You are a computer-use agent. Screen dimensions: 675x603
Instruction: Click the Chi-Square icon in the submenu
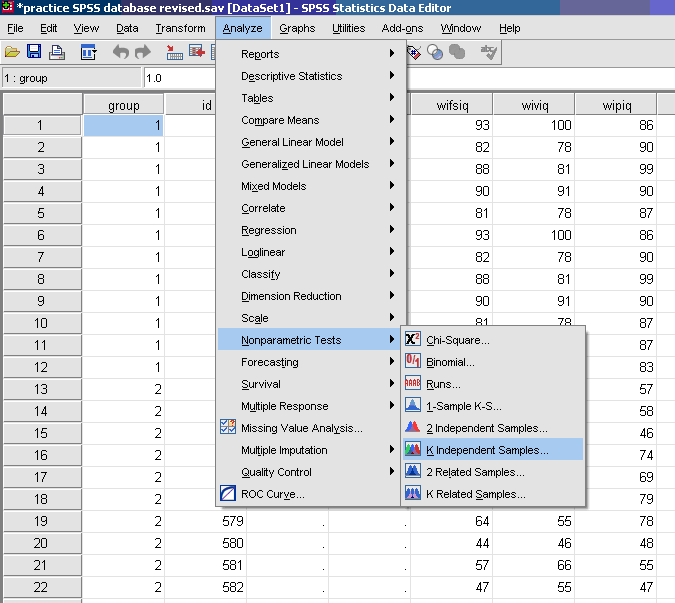click(x=412, y=339)
